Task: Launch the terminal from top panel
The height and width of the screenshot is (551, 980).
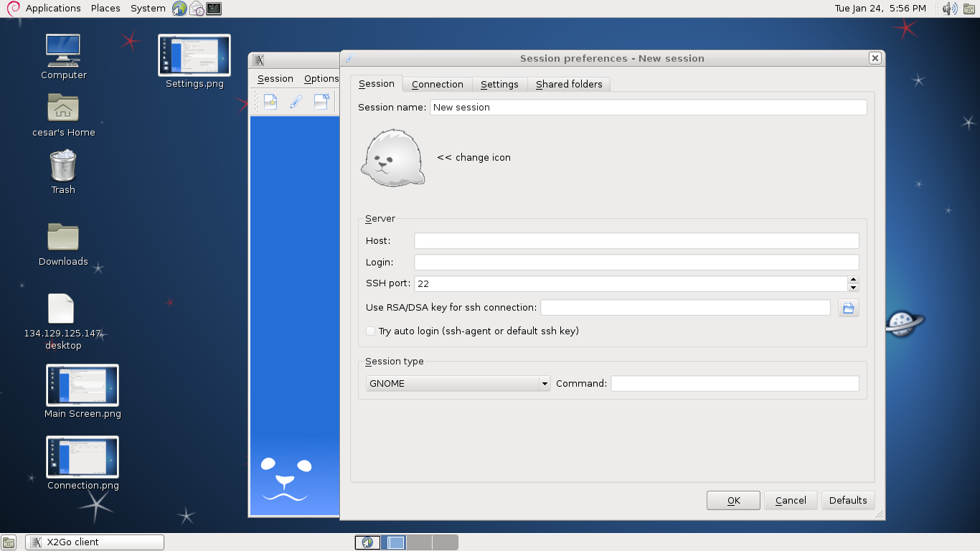Action: pos(214,9)
